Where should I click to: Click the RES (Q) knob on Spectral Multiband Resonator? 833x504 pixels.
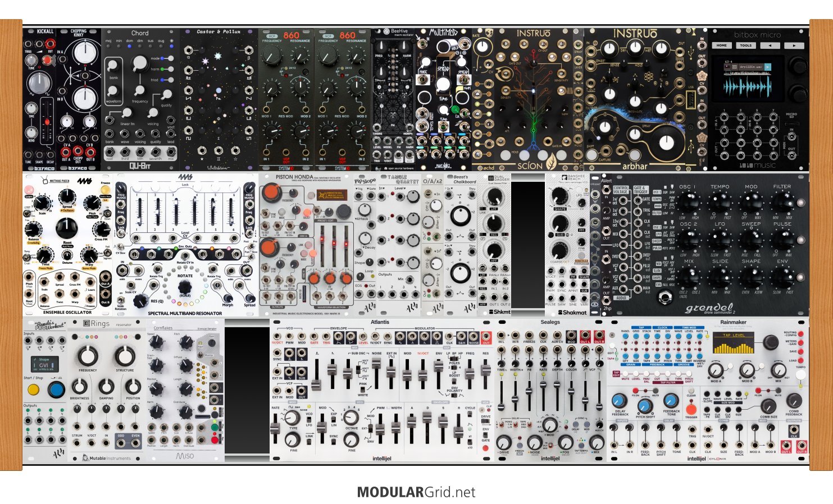[141, 300]
